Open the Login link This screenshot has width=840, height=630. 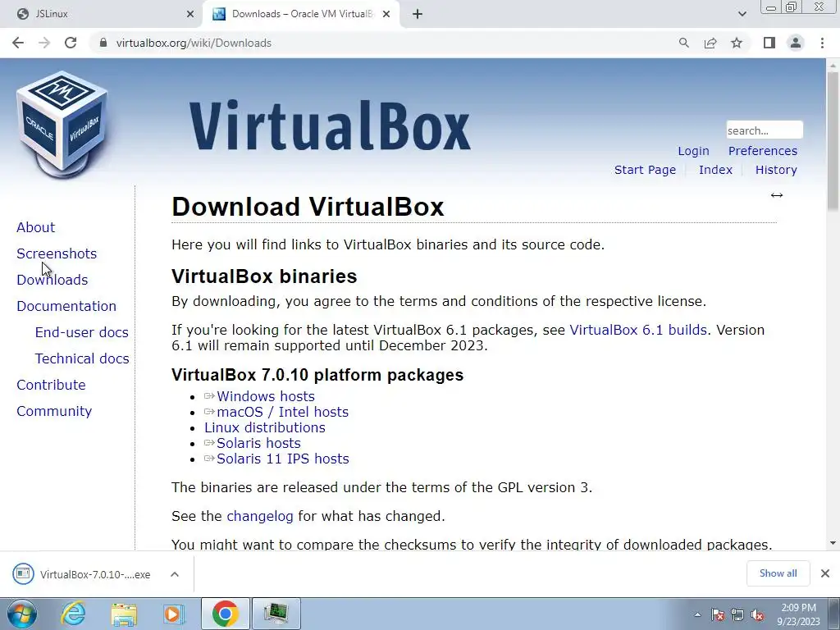pyautogui.click(x=693, y=151)
